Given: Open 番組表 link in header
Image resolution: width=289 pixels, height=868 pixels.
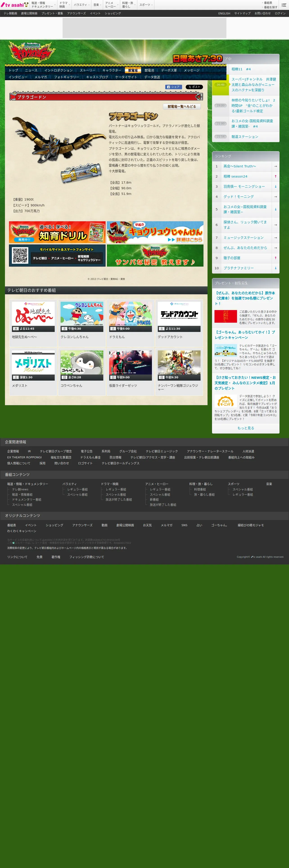Looking at the screenshot, I should [x=268, y=3].
